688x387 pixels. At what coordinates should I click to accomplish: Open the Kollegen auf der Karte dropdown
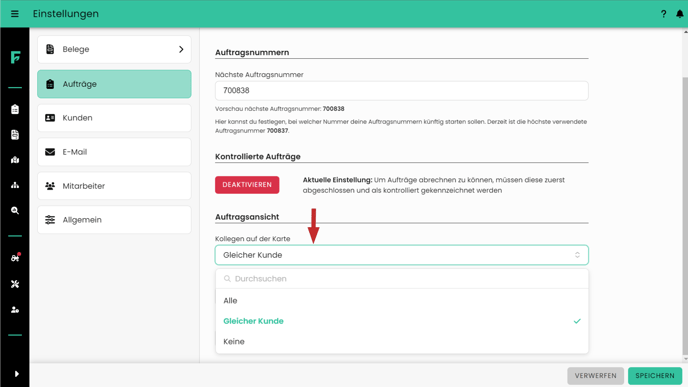tap(401, 255)
